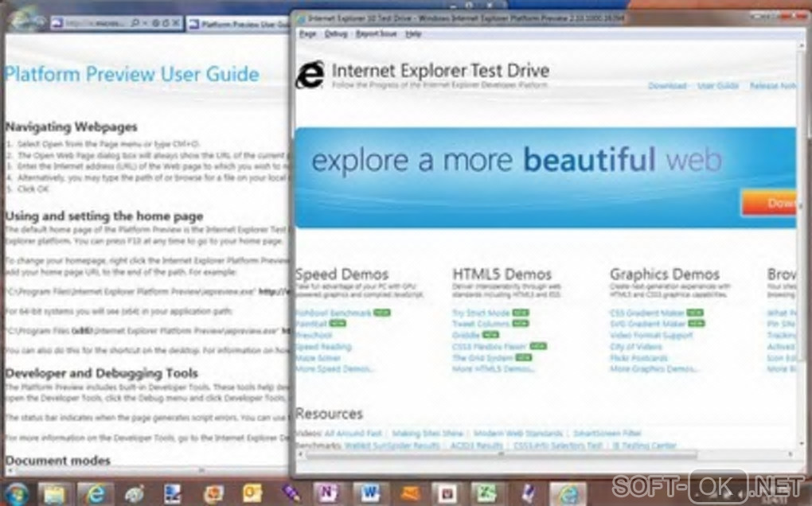
Task: Open Excel from the taskbar
Action: [x=486, y=493]
